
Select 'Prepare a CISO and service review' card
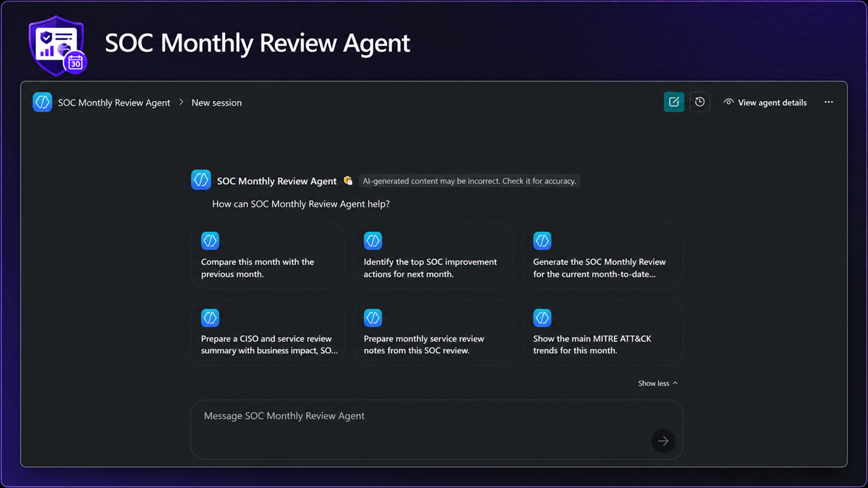click(267, 332)
